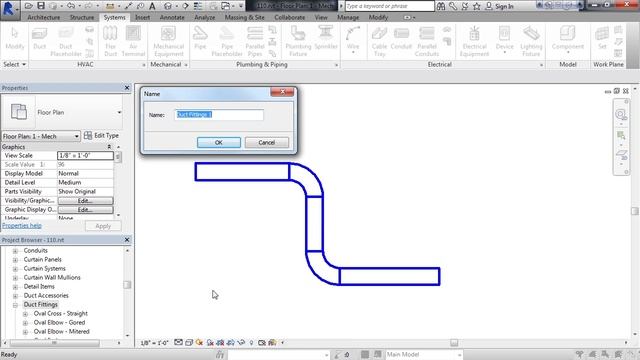This screenshot has height=360, width=640.
Task: Close the Project Browser panel
Action: click(127, 240)
